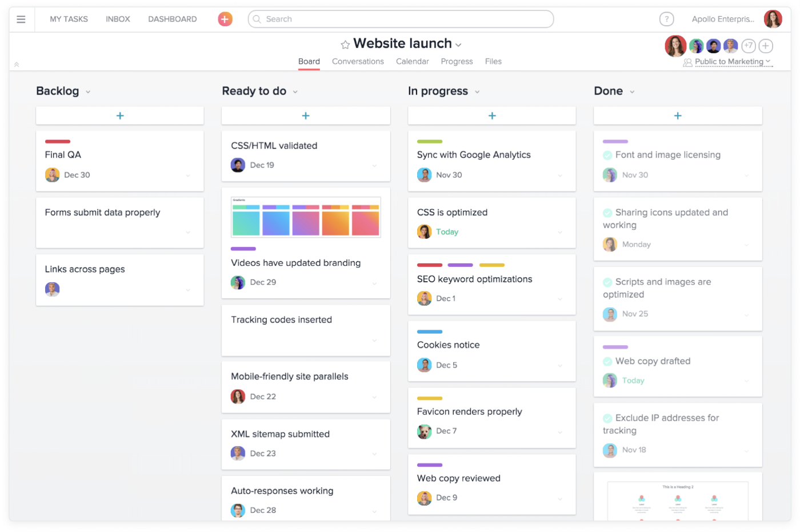Open the Ready to do column menu
This screenshot has width=800, height=532.
coord(295,92)
